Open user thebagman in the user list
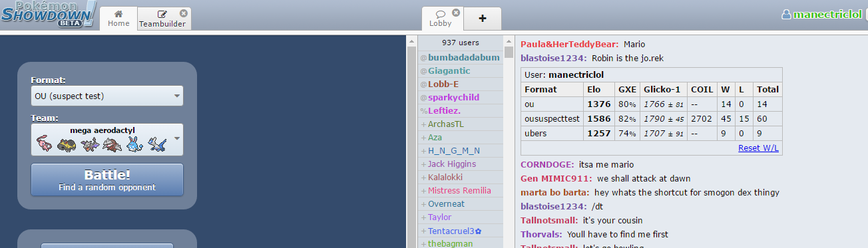 pyautogui.click(x=461, y=243)
